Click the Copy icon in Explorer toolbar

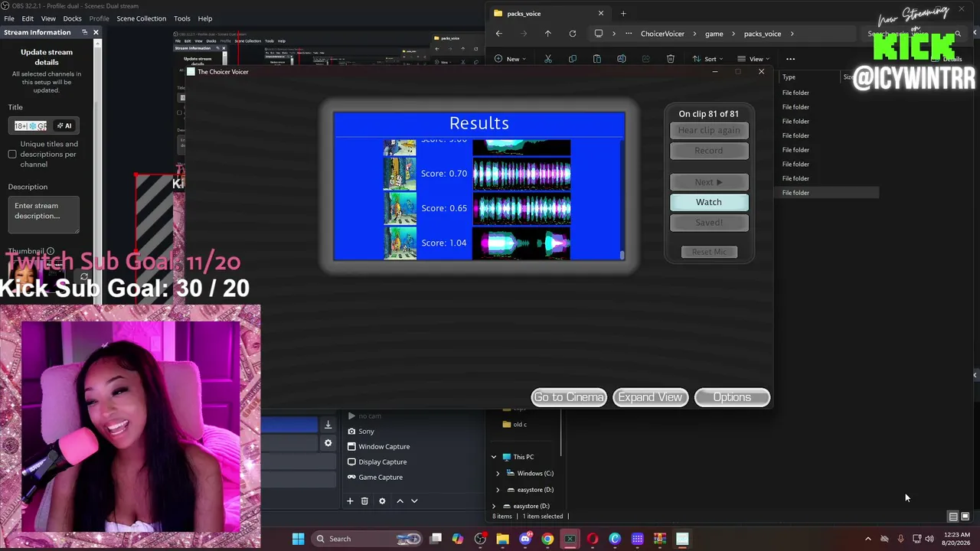(x=573, y=59)
